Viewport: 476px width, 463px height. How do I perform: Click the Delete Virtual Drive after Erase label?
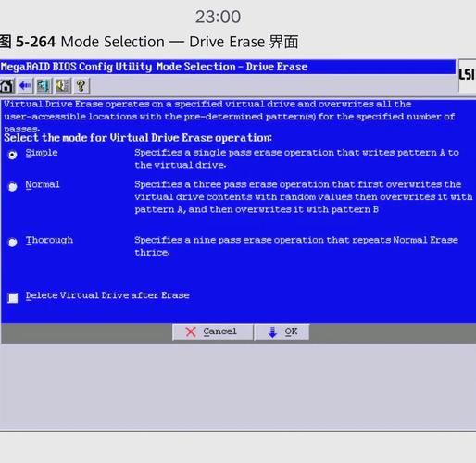107,295
